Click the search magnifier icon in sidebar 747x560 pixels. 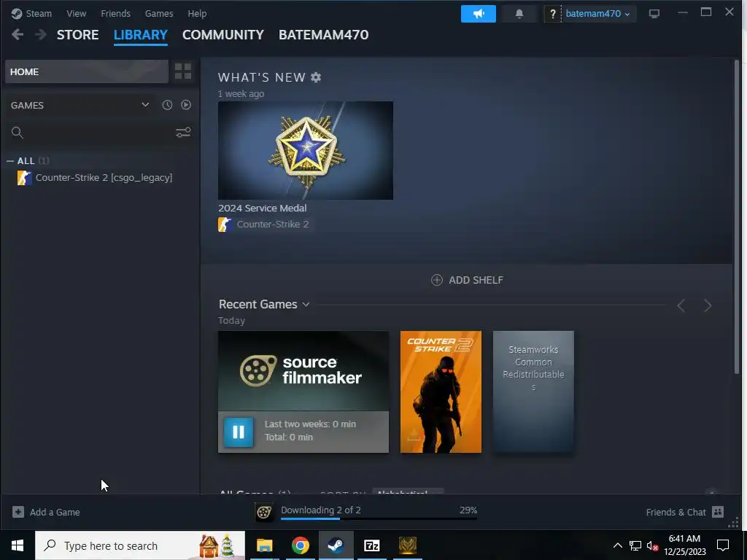tap(18, 133)
